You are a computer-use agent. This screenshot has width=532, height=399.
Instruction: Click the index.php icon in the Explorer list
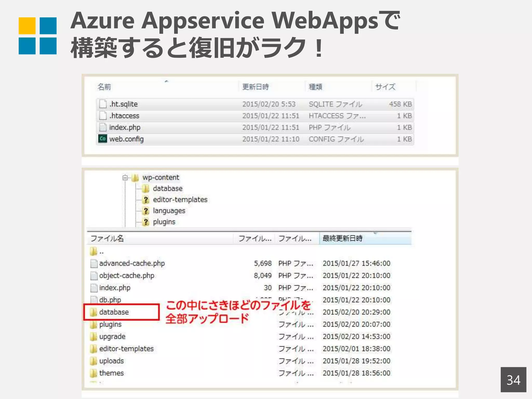click(x=103, y=127)
